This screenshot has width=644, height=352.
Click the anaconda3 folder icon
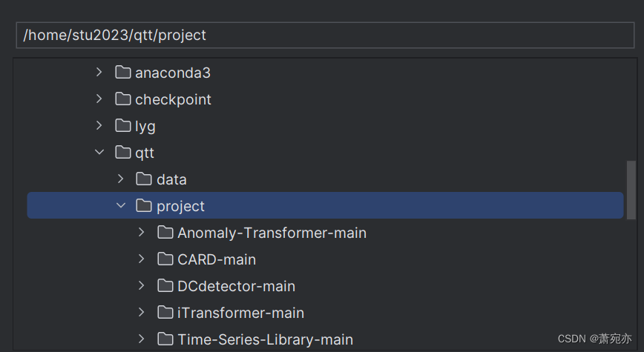[123, 73]
